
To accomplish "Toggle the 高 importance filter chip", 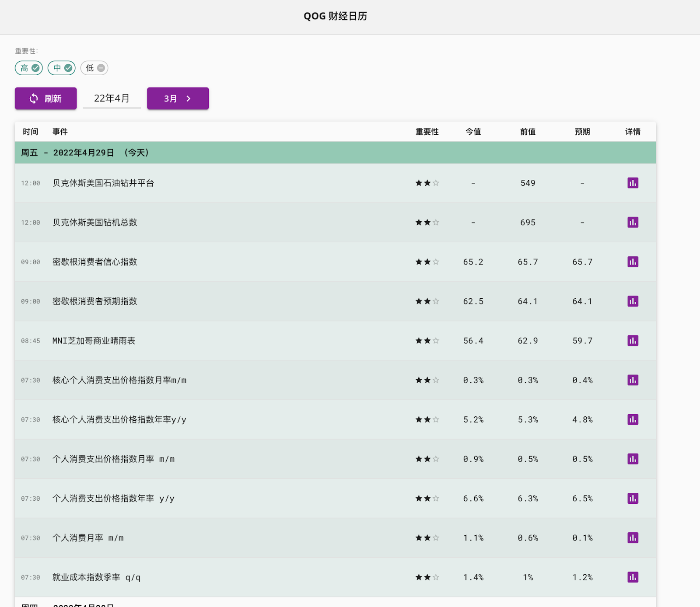I will tap(29, 68).
